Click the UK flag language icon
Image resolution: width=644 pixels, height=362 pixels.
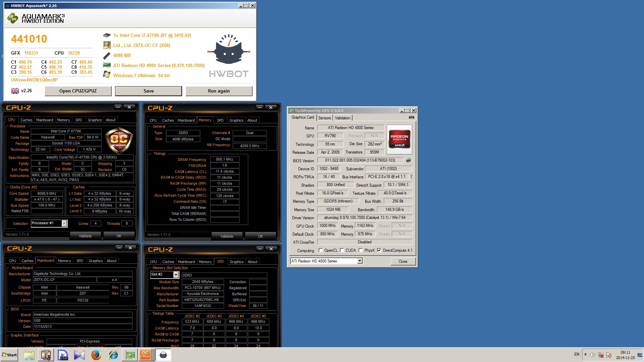click(15, 91)
